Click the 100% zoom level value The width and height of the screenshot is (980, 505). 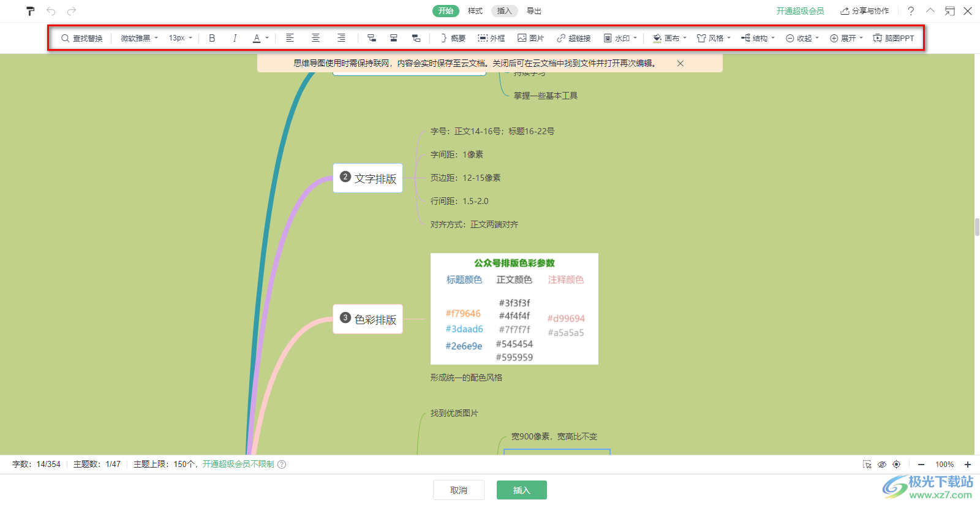click(x=944, y=465)
